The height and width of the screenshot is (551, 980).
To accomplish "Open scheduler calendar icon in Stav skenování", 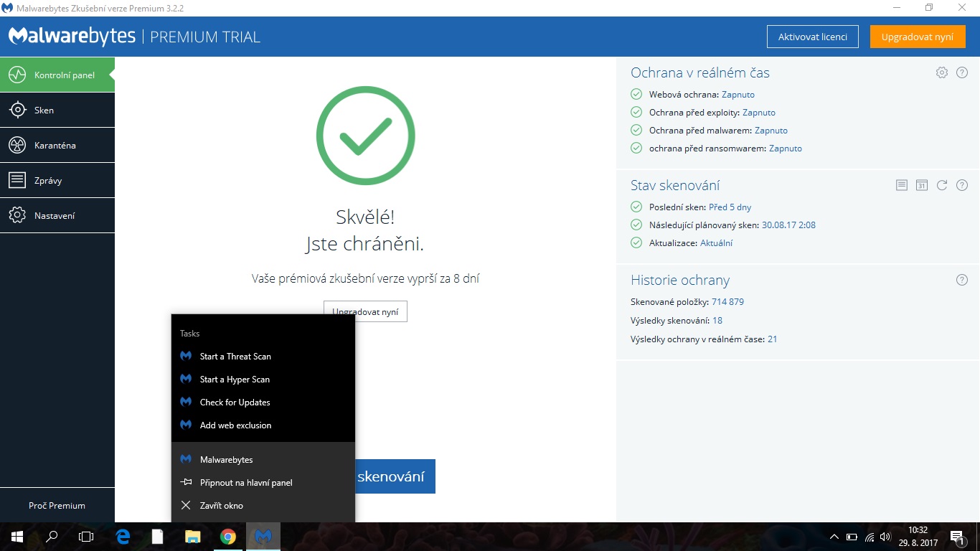I will coord(922,185).
